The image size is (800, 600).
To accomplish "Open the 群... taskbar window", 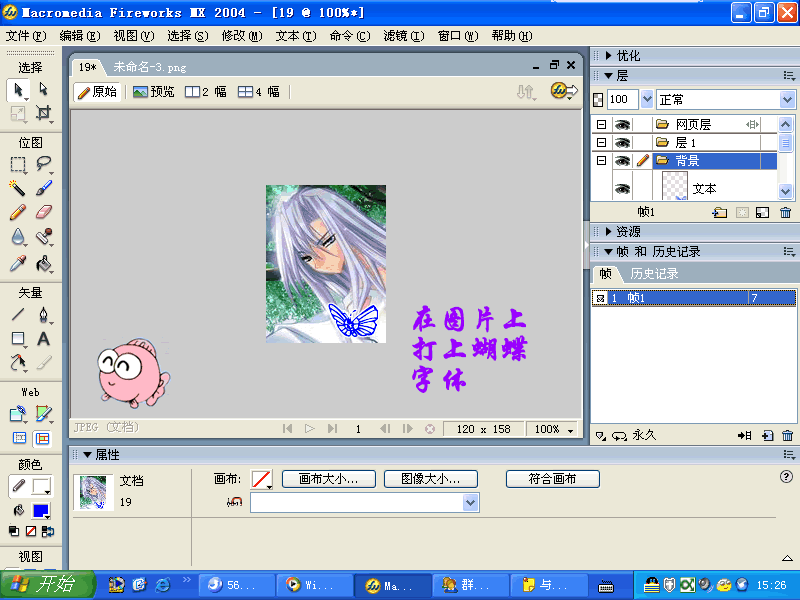I will point(470,585).
